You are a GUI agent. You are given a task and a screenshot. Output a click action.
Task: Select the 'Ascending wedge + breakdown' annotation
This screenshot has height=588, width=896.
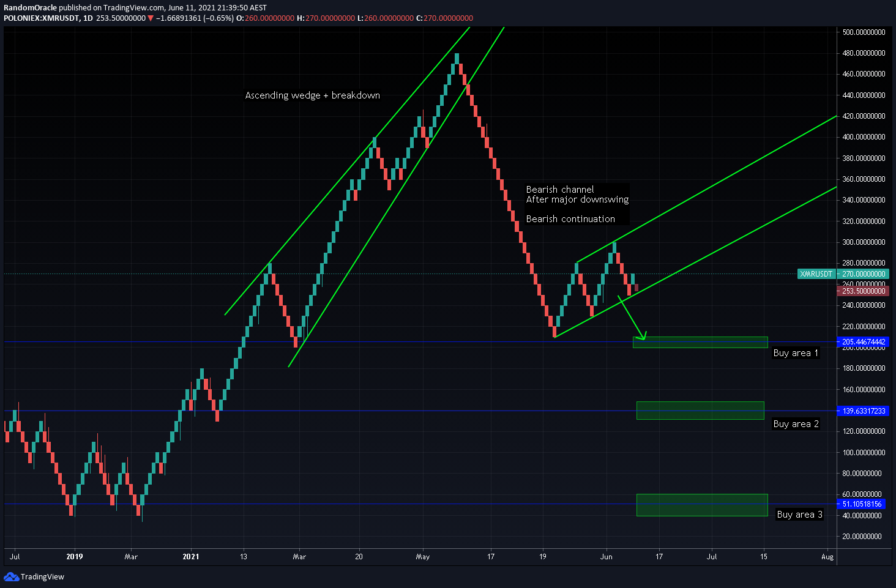(x=313, y=95)
